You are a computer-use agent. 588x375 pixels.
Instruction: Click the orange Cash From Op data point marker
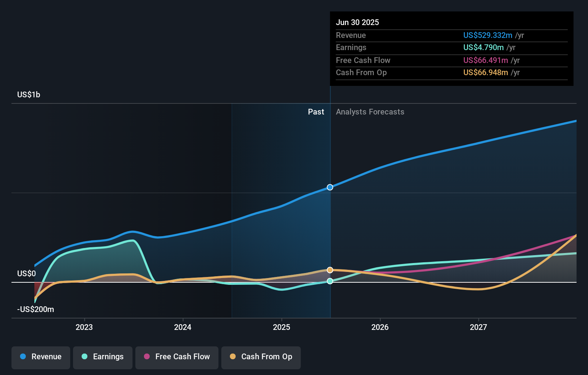click(x=330, y=270)
